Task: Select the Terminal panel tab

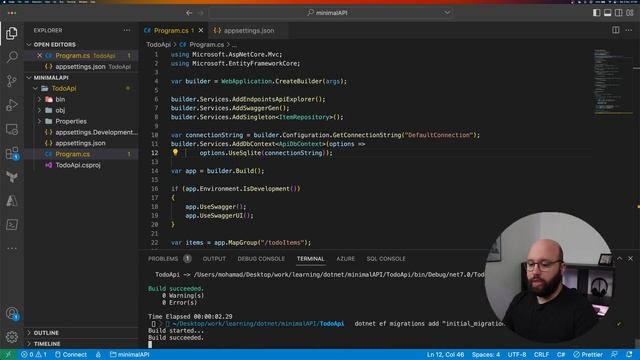Action: coord(311,258)
